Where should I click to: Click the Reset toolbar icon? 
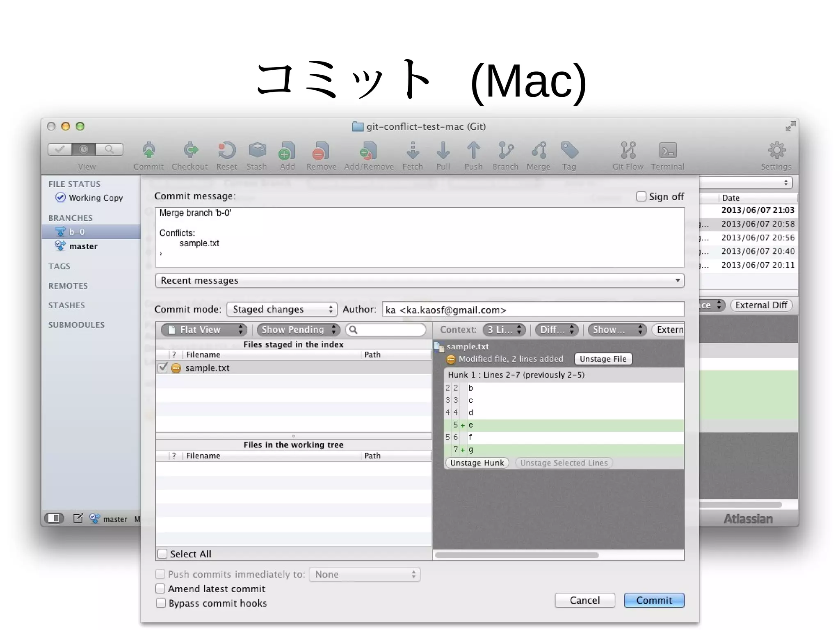[x=226, y=151]
